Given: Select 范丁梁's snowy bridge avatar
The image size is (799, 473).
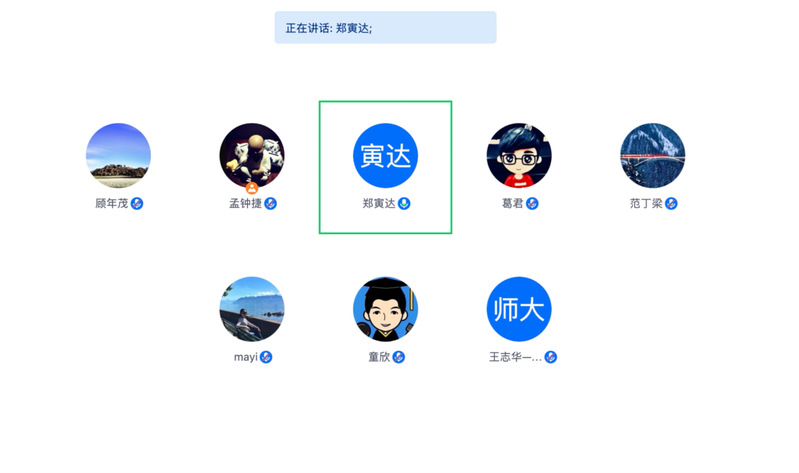Looking at the screenshot, I should point(652,155).
